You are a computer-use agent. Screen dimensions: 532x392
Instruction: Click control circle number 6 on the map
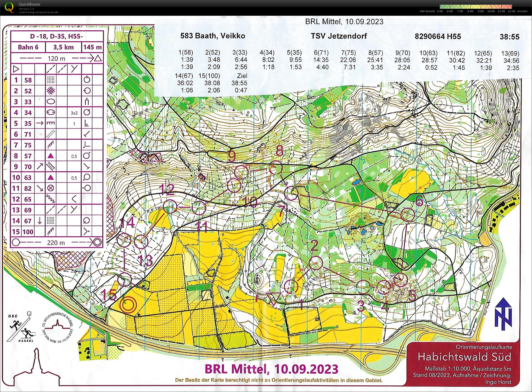(407, 214)
